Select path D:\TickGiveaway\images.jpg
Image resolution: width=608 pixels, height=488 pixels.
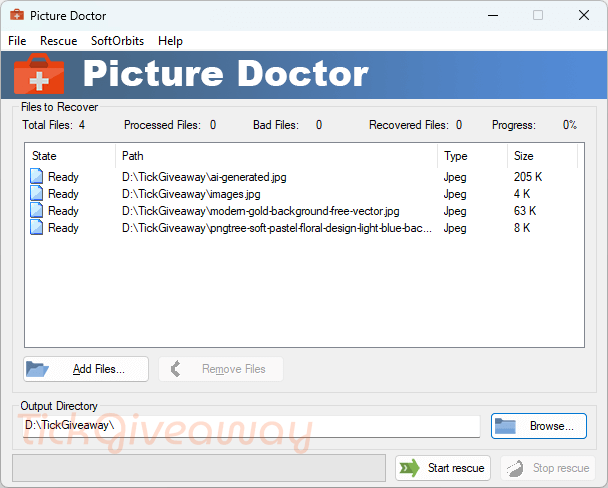[x=191, y=194]
